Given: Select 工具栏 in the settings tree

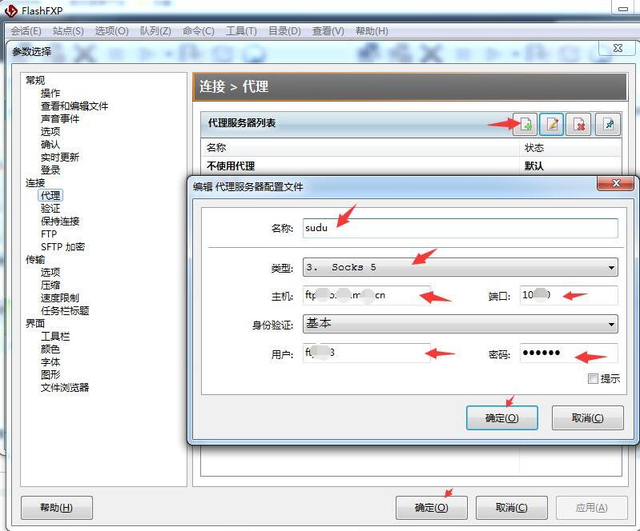Looking at the screenshot, I should point(55,336).
